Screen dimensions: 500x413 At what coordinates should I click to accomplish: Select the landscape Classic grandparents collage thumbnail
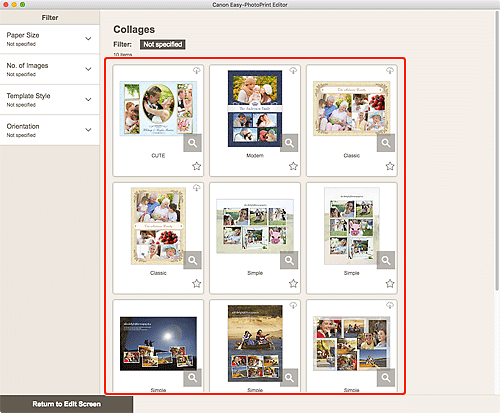tap(352, 108)
